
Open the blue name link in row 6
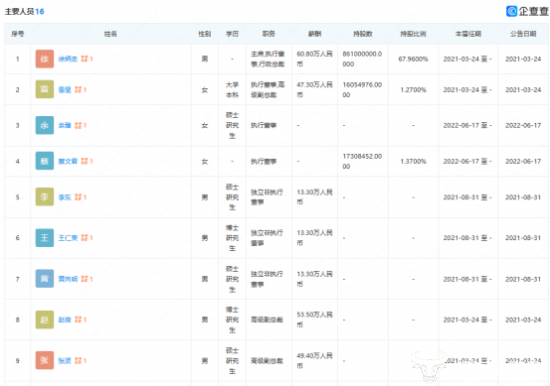[68, 238]
